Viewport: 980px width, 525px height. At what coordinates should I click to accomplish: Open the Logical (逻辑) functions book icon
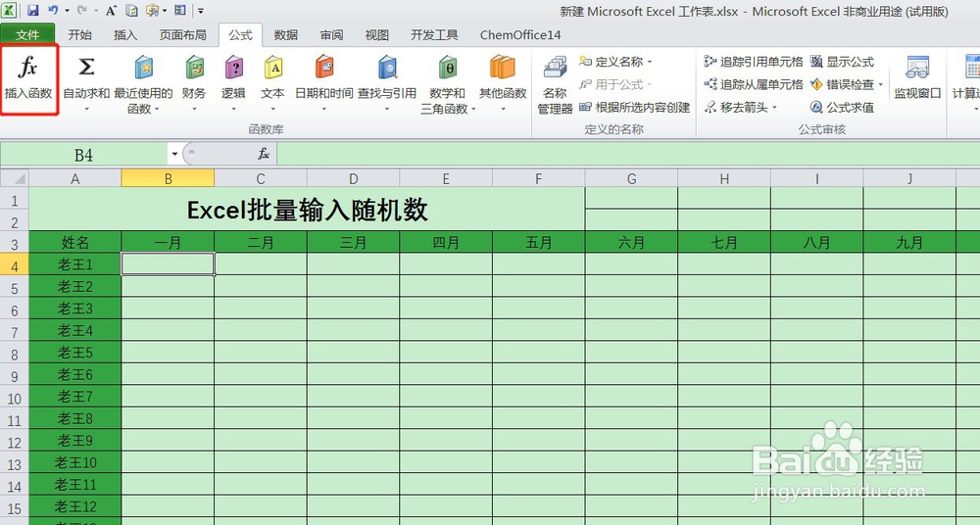[x=234, y=67]
